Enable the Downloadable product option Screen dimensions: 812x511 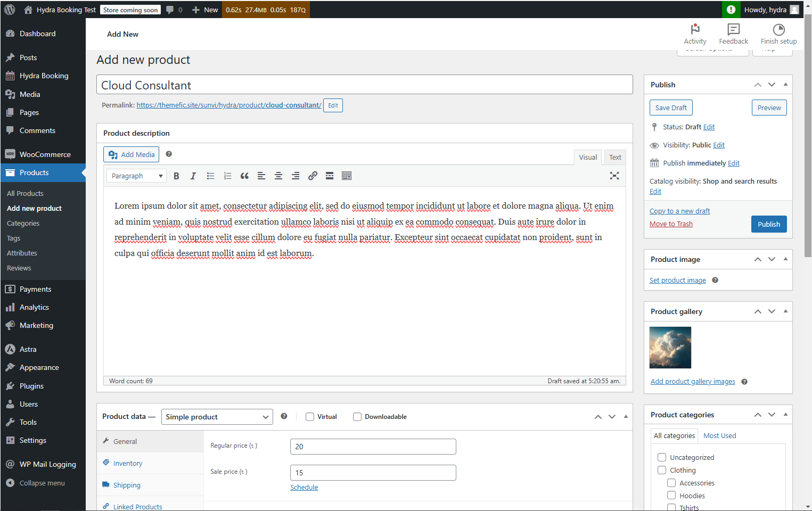click(x=357, y=416)
